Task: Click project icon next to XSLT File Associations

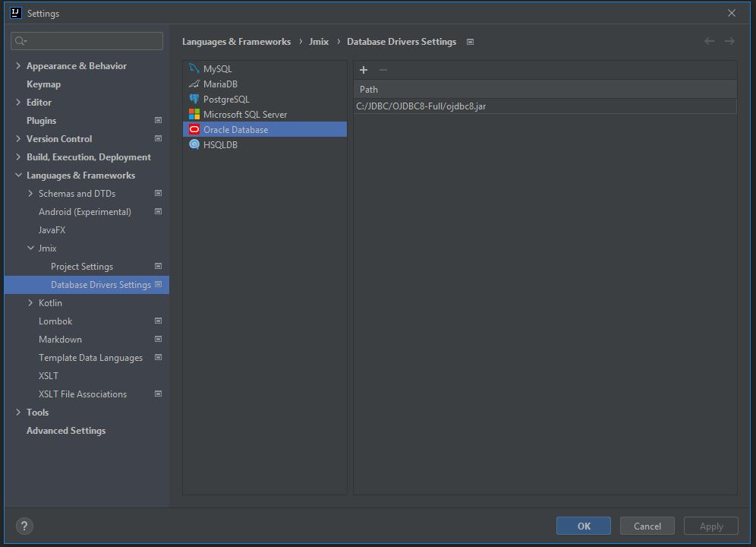Action: pos(158,394)
